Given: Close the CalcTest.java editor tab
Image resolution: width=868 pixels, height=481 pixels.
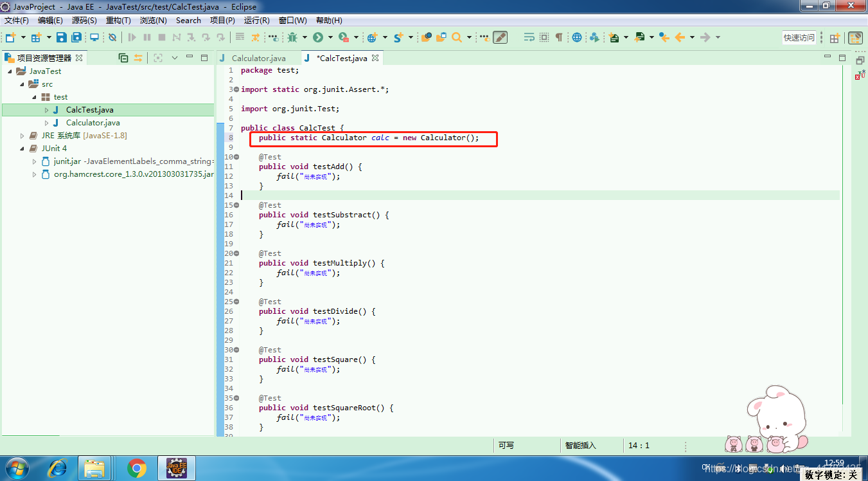Looking at the screenshot, I should (375, 58).
